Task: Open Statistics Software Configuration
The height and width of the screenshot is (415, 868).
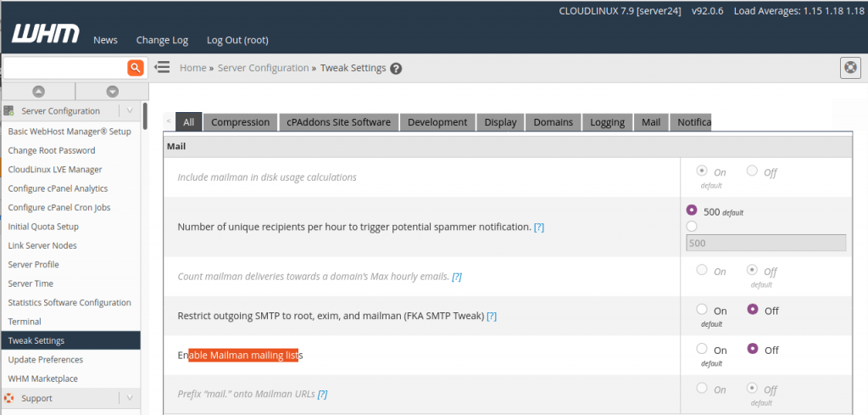Action: point(70,302)
